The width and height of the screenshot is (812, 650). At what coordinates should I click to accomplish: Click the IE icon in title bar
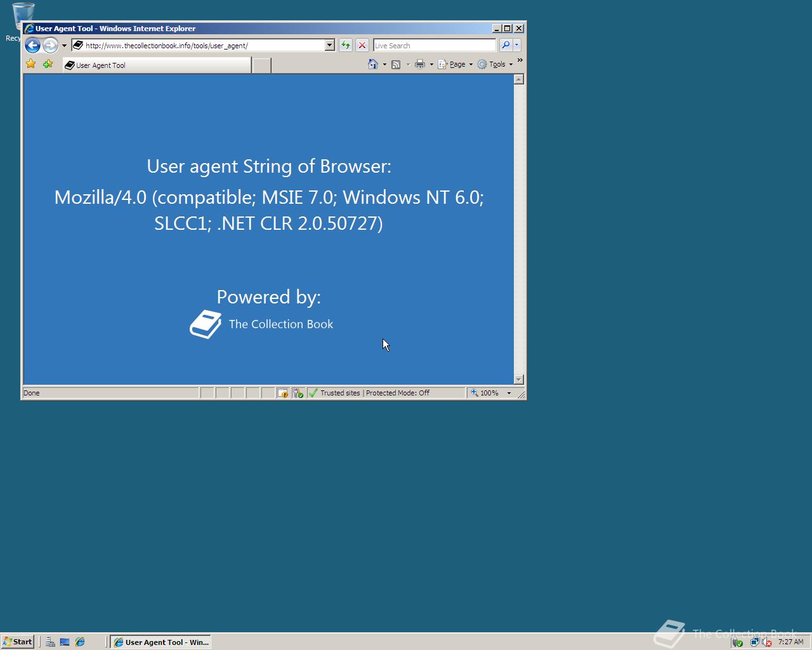[29, 28]
